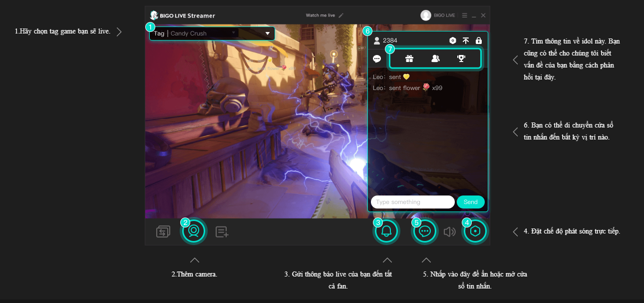This screenshot has height=303, width=644.
Task: Toggle the chat panel lock icon
Action: point(479,40)
